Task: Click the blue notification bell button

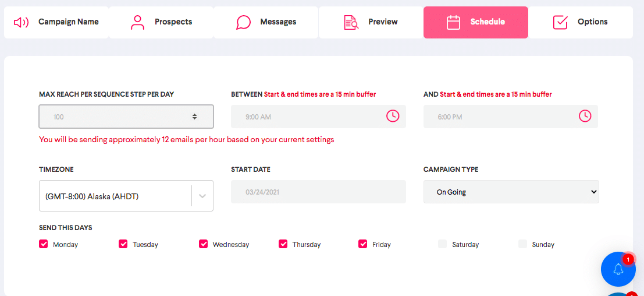Action: [x=618, y=269]
